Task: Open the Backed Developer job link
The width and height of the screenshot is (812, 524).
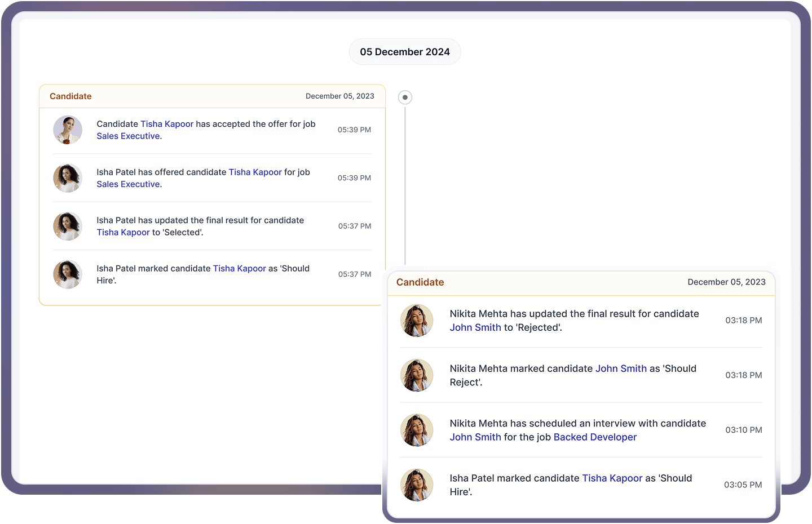Action: [595, 437]
